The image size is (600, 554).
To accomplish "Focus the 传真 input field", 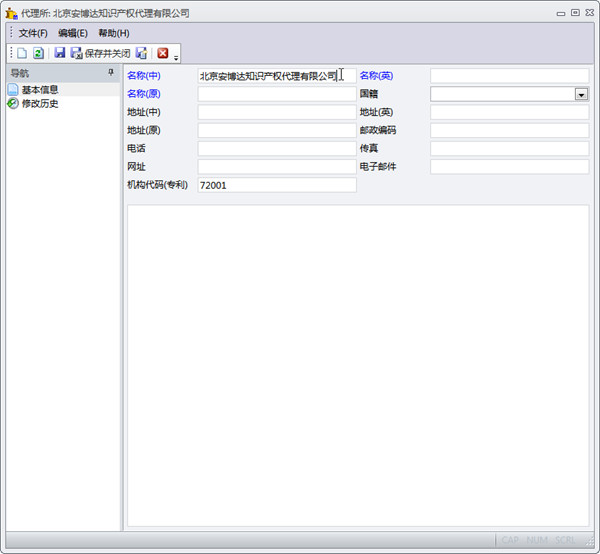I will [x=509, y=148].
